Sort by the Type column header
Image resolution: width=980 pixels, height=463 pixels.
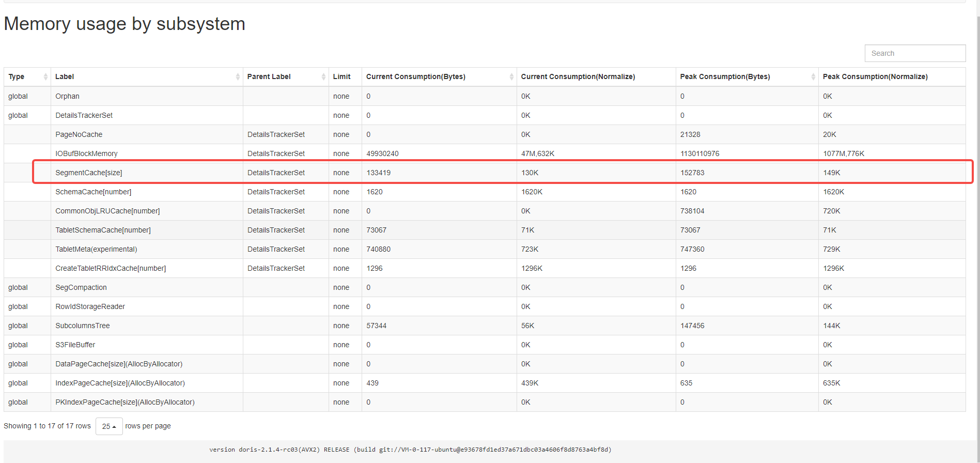pos(27,76)
